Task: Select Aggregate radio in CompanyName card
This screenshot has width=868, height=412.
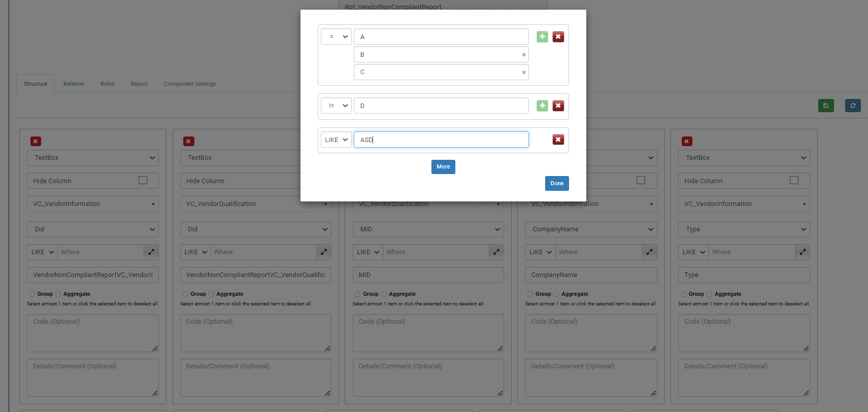Action: 556,294
